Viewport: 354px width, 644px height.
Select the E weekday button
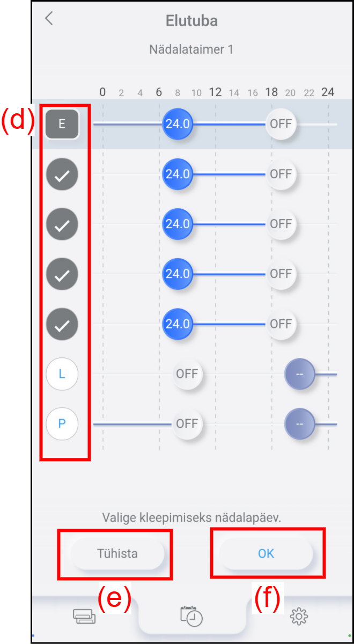(62, 124)
